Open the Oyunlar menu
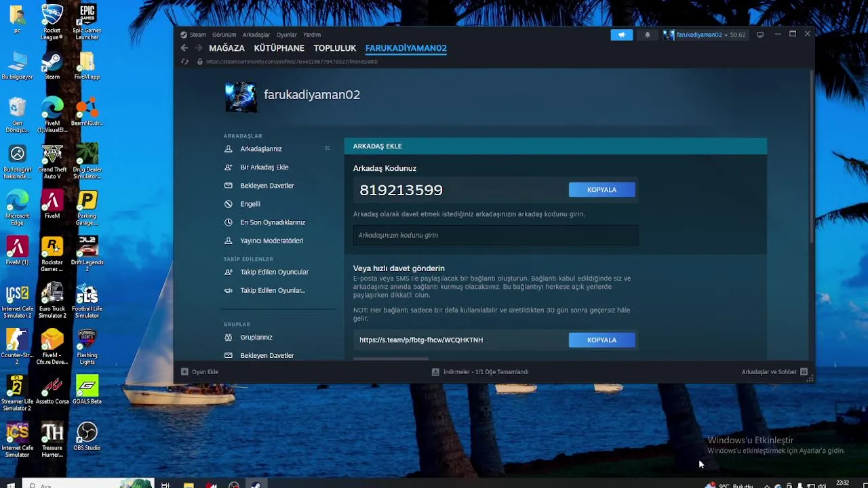This screenshot has height=488, width=868. click(286, 35)
